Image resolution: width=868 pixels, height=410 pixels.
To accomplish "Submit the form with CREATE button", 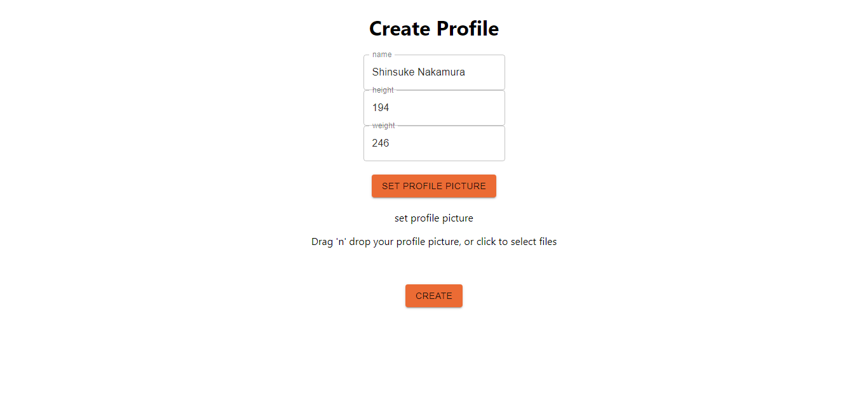I will pyautogui.click(x=434, y=296).
